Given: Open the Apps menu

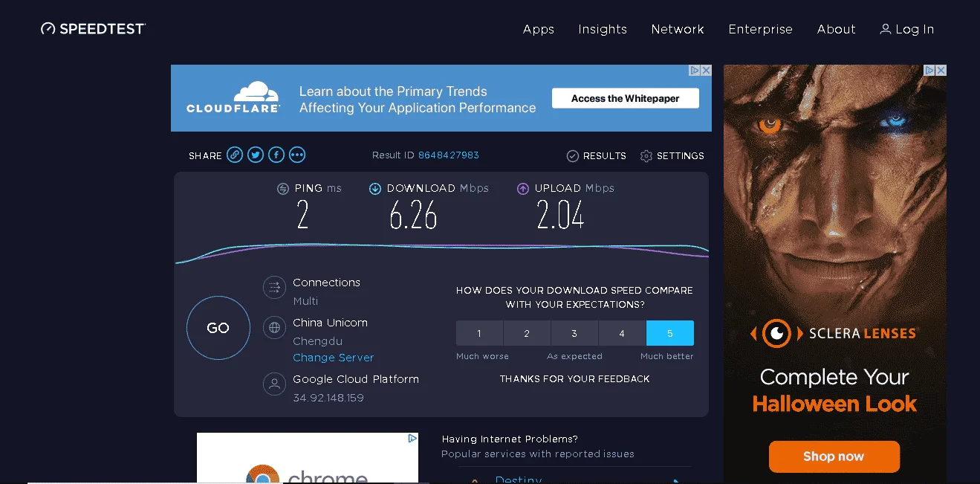Looking at the screenshot, I should pyautogui.click(x=539, y=29).
